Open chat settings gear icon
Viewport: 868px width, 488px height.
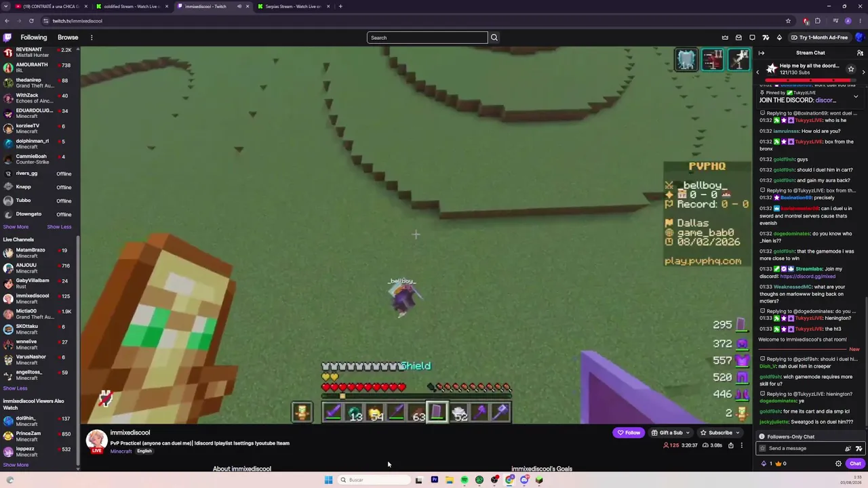pyautogui.click(x=838, y=464)
